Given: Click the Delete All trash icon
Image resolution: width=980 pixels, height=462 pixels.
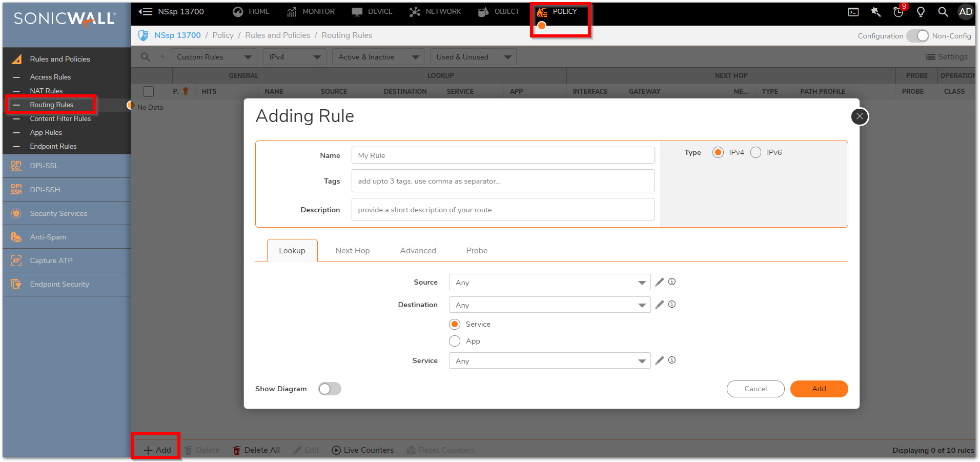Looking at the screenshot, I should 237,450.
